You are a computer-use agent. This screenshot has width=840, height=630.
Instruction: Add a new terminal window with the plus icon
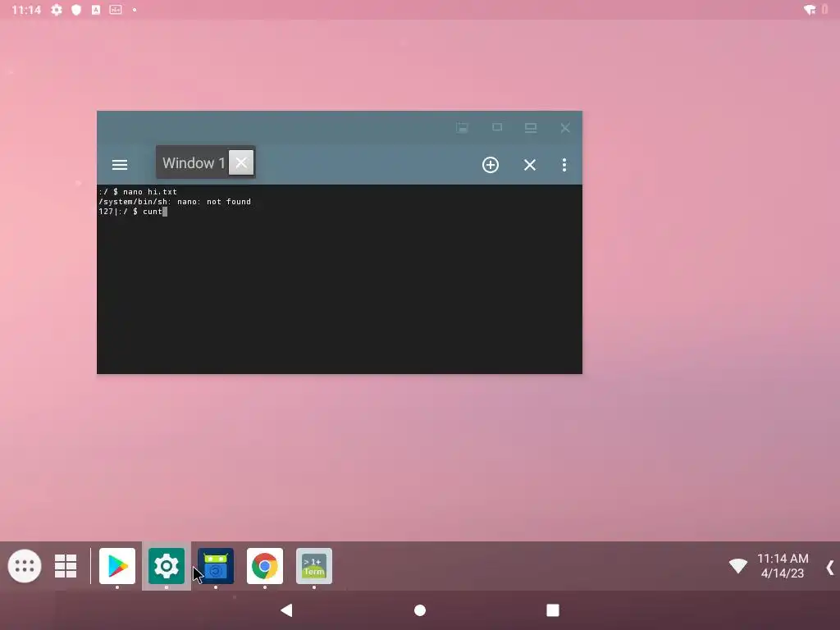[491, 164]
